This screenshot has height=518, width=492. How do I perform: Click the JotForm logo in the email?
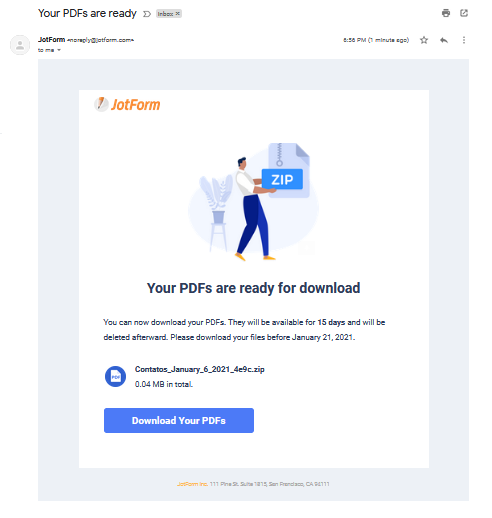coord(127,104)
